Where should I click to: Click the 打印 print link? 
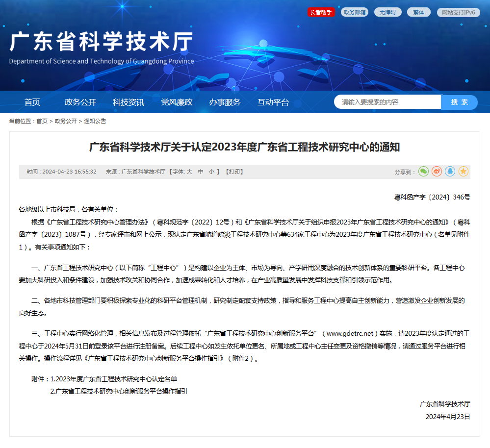234,172
